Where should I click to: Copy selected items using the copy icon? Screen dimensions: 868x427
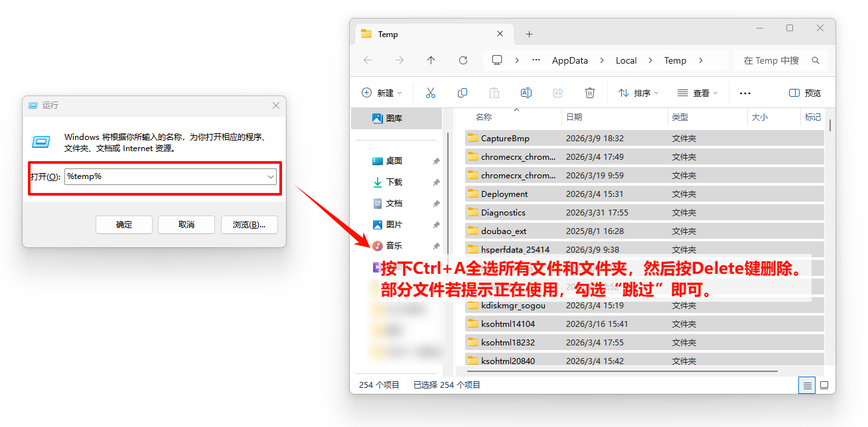point(463,92)
